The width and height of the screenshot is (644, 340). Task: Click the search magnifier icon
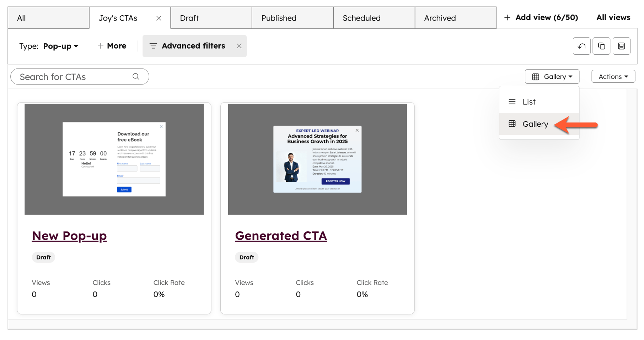pos(136,76)
